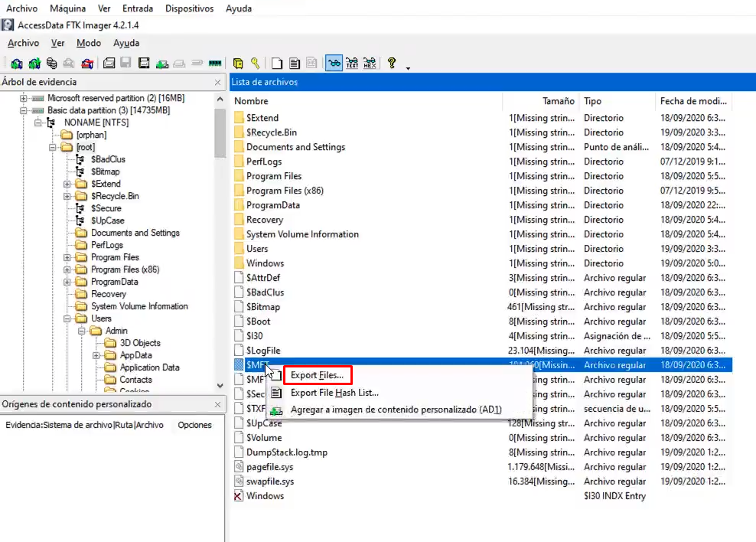
Task: Expand the AppData folder in tree
Action: tap(96, 355)
